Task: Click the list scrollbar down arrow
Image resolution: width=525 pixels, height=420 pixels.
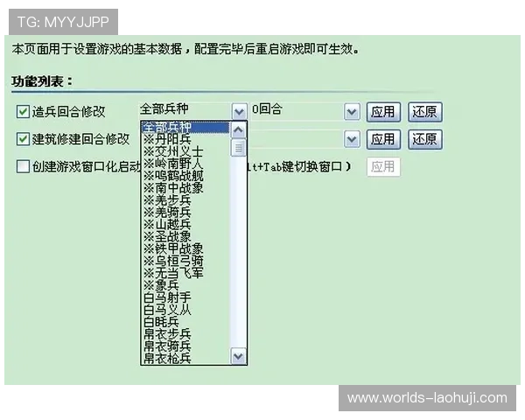Action: (238, 356)
